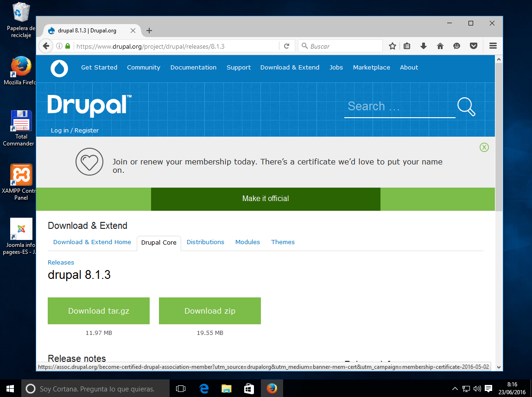Screen dimensions: 532x397
Task: Click the Cortana search box
Action: pyautogui.click(x=95, y=389)
